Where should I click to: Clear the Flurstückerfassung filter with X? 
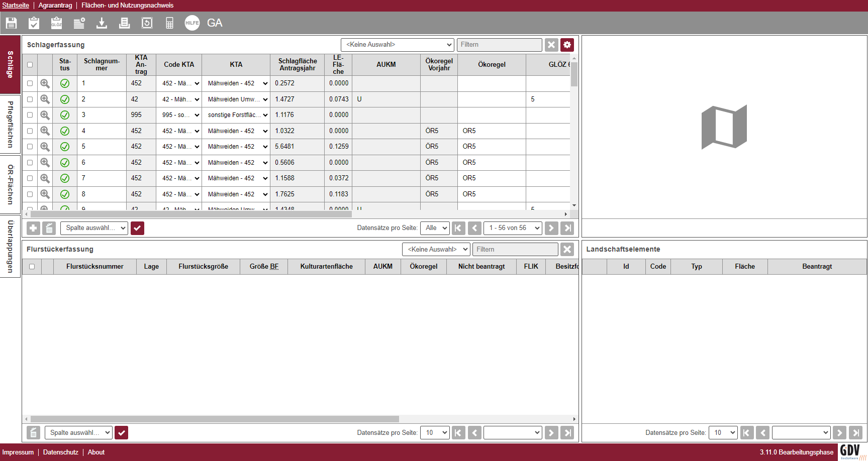pos(567,250)
